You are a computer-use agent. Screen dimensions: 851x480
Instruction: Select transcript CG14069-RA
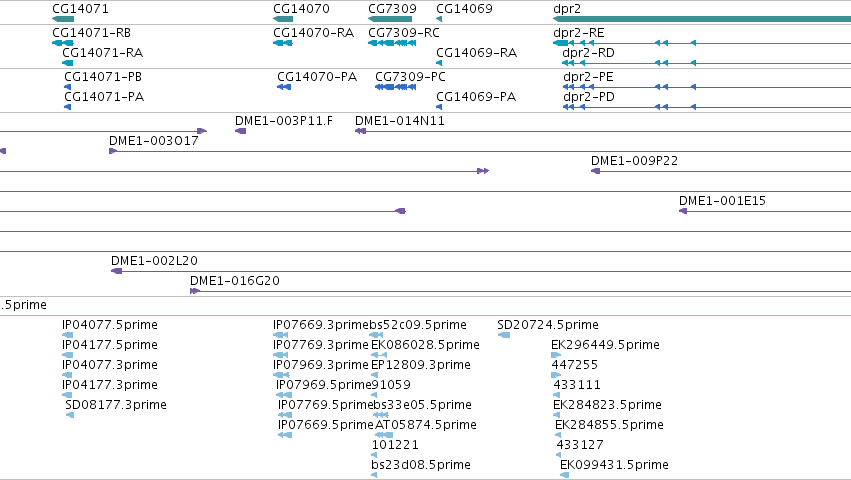(477, 53)
